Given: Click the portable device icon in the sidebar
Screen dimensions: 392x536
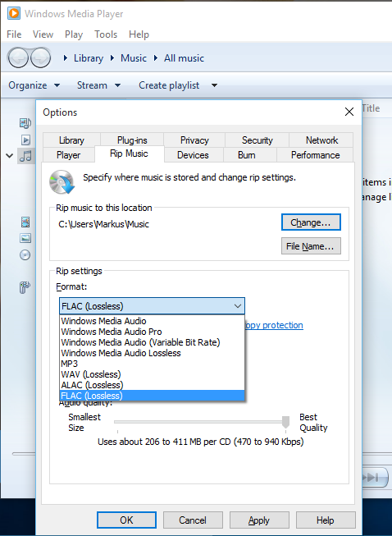Looking at the screenshot, I should click(25, 287).
